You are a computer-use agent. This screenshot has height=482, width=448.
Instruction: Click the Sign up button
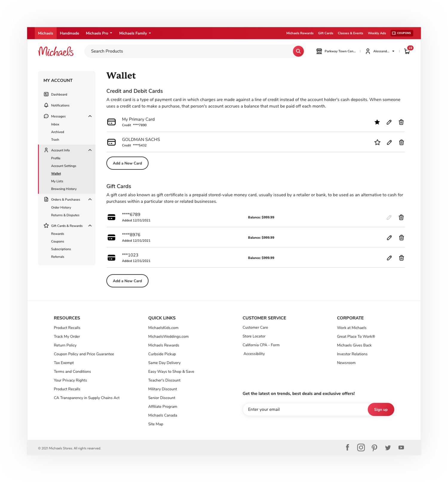click(x=381, y=409)
